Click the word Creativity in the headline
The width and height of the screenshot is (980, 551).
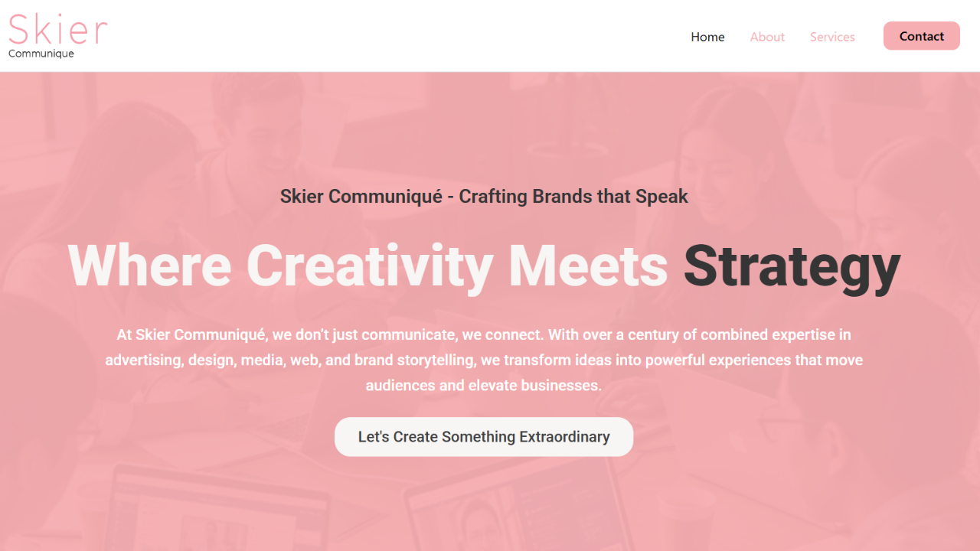pyautogui.click(x=369, y=266)
